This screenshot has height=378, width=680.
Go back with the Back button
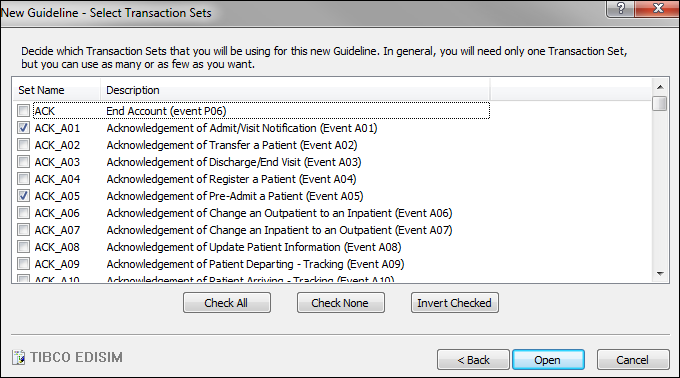click(x=474, y=360)
